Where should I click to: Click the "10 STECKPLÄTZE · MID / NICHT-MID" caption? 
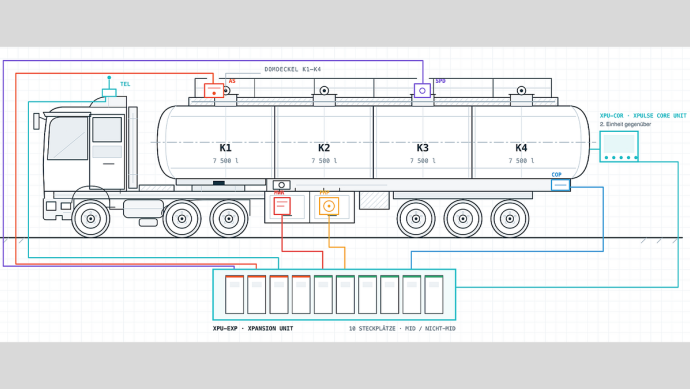click(402, 329)
